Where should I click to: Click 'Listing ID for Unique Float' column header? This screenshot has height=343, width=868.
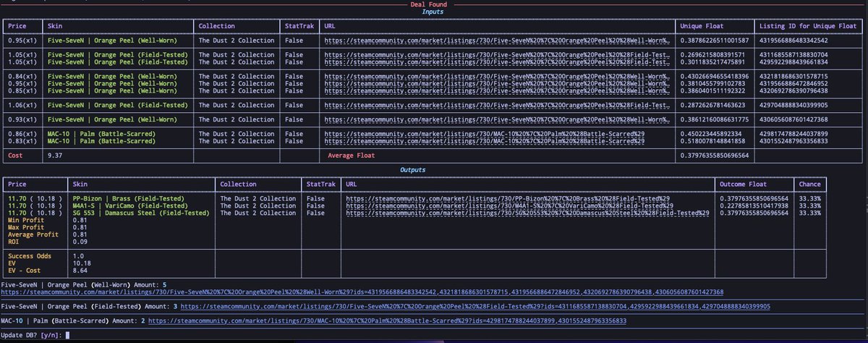807,25
